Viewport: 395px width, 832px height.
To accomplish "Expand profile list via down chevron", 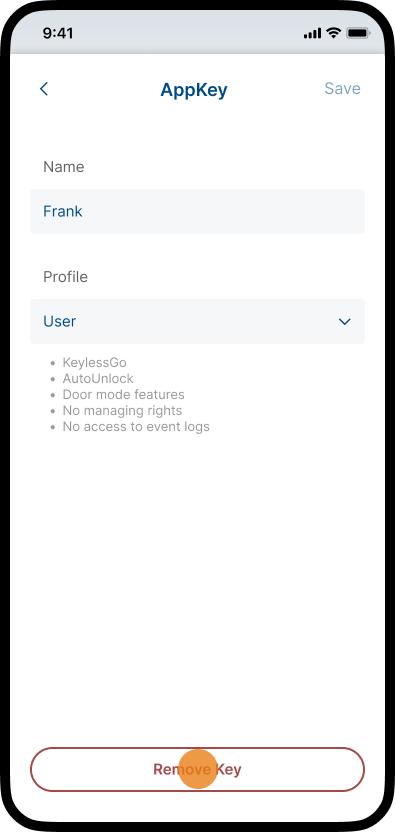I will coord(345,322).
